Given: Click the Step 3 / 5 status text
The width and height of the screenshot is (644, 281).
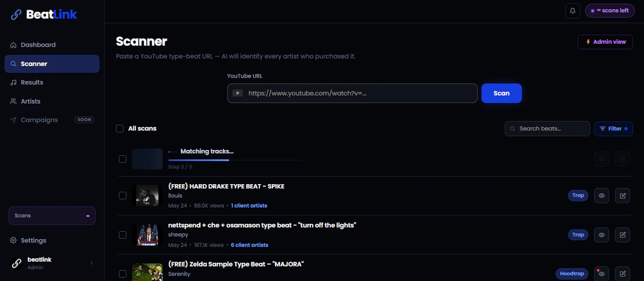Looking at the screenshot, I should pos(180,167).
